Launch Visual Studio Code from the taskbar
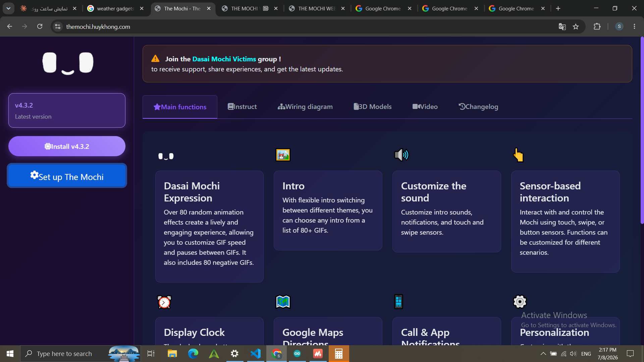Screen dimensions: 644x362 click(256, 354)
